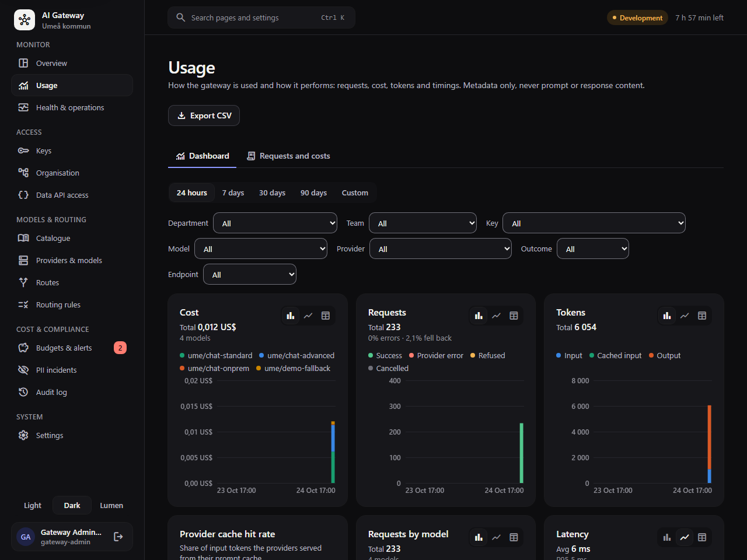Choose the Custom time range
This screenshot has width=747, height=560.
tap(355, 192)
